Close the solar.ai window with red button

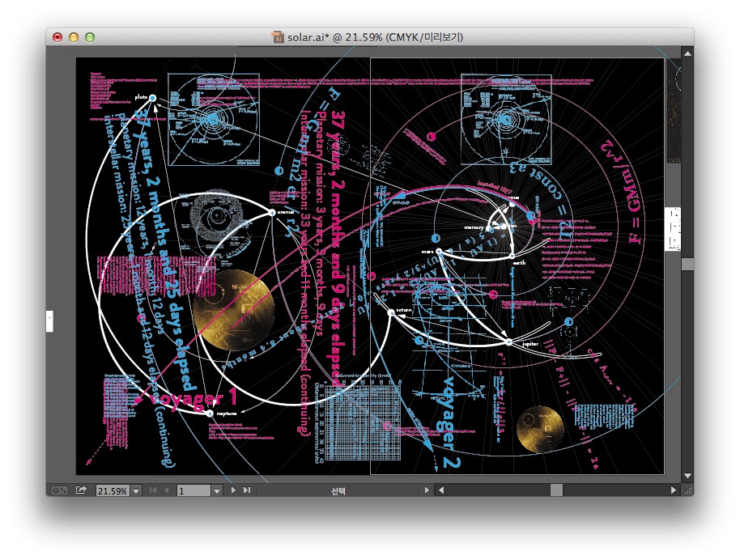[57, 37]
